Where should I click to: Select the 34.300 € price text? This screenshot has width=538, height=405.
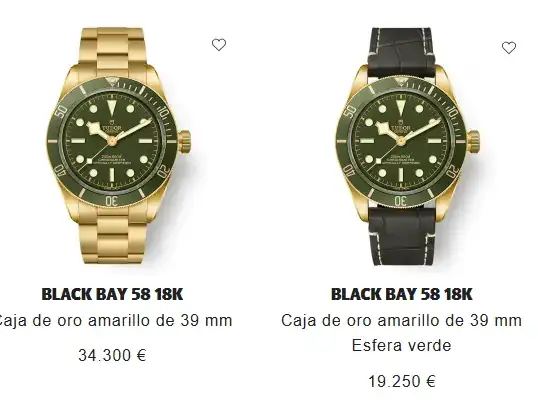(112, 355)
